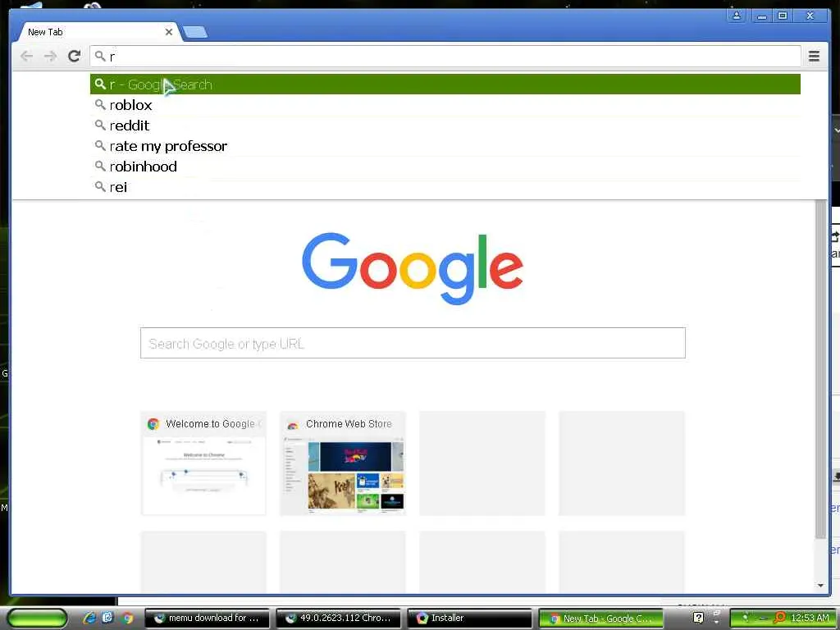The width and height of the screenshot is (840, 630).
Task: Open the user profile button in title bar
Action: click(x=737, y=16)
